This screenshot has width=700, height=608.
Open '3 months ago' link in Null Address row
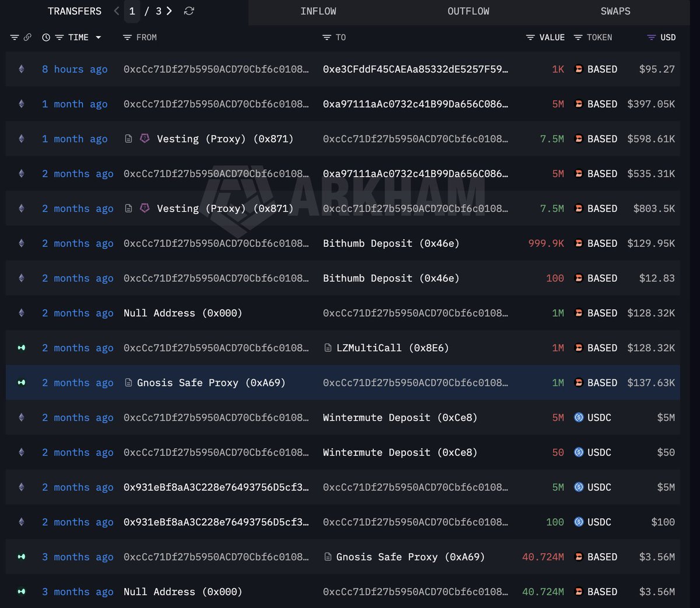tap(78, 592)
